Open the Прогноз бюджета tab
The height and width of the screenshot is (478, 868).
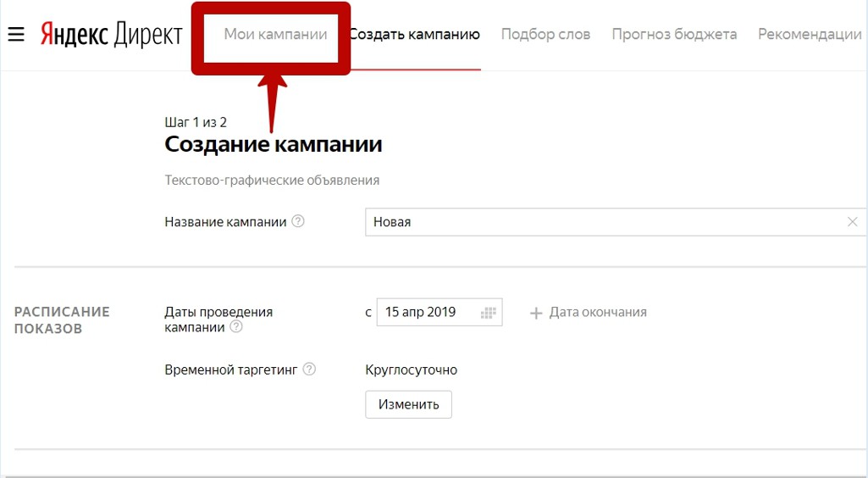pos(674,35)
